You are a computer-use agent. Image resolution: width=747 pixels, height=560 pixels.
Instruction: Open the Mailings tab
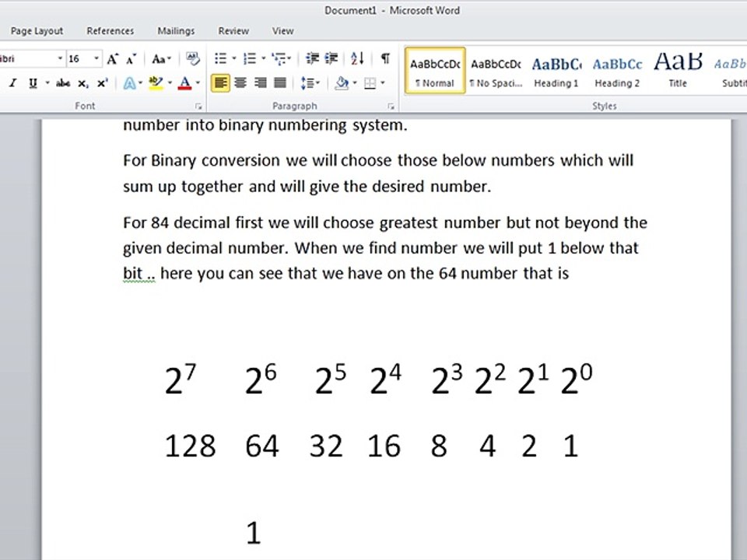click(x=176, y=31)
